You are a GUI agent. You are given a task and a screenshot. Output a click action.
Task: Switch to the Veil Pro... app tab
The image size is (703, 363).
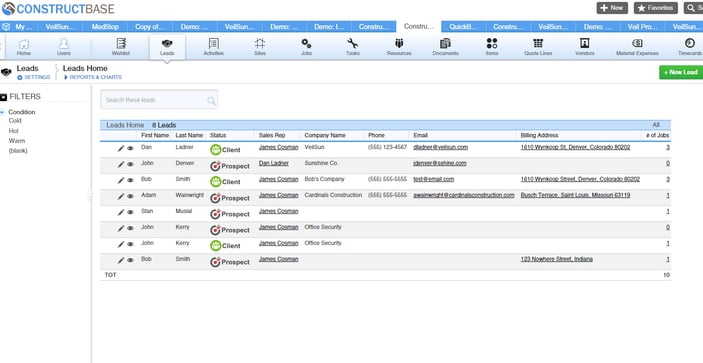point(642,27)
